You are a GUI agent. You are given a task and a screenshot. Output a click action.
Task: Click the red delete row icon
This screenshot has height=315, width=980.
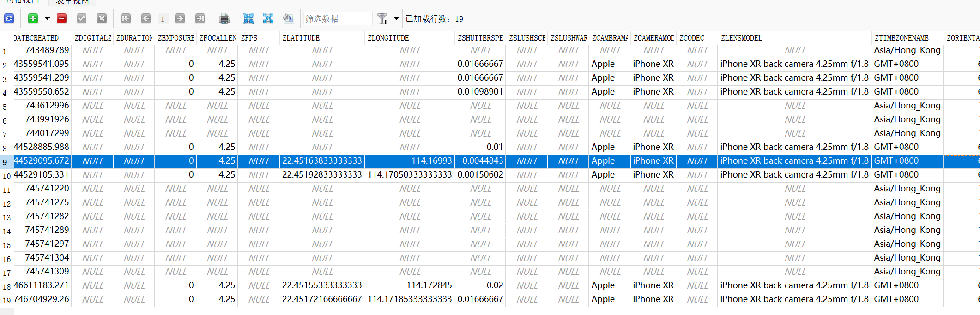click(61, 18)
